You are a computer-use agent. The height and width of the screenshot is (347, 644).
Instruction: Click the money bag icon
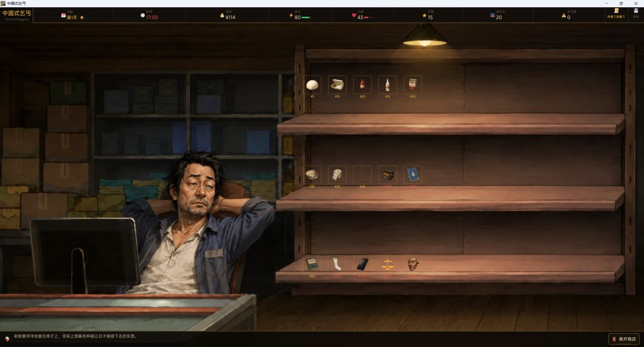click(x=222, y=16)
